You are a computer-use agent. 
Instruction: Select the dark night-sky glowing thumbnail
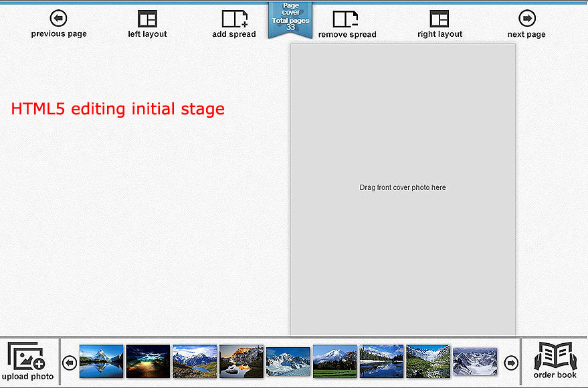point(148,361)
